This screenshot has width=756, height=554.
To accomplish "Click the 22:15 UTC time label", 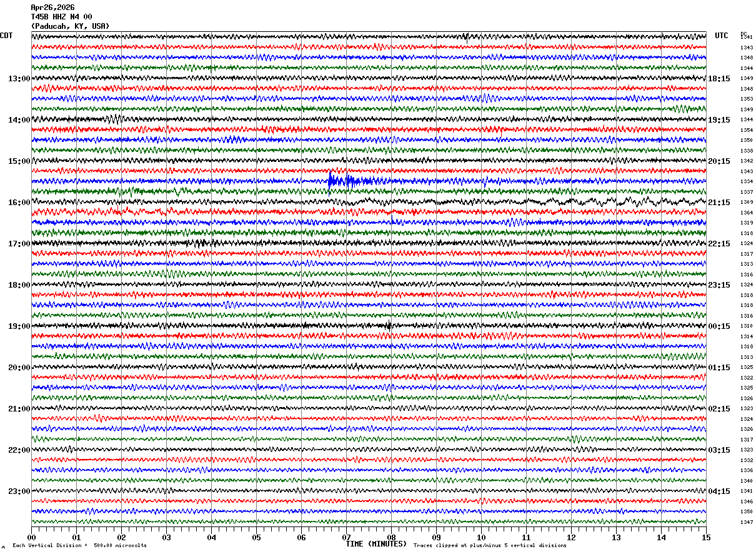I will point(719,244).
